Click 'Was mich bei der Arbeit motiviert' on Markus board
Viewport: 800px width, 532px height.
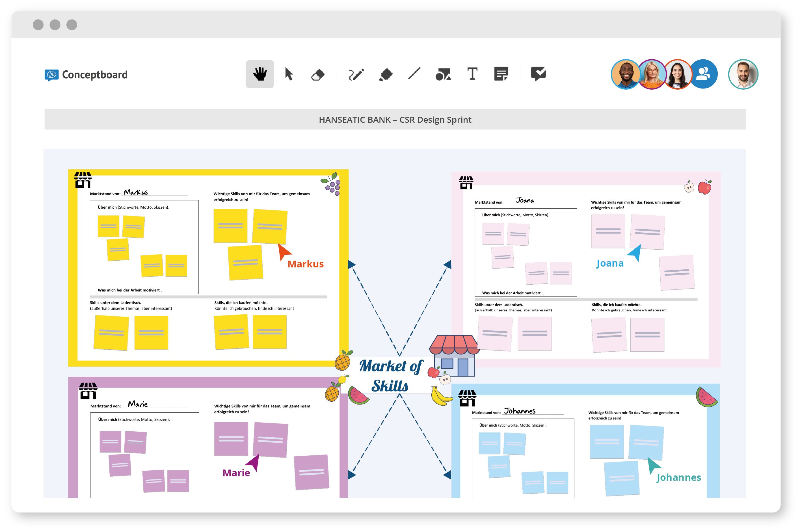tap(129, 290)
